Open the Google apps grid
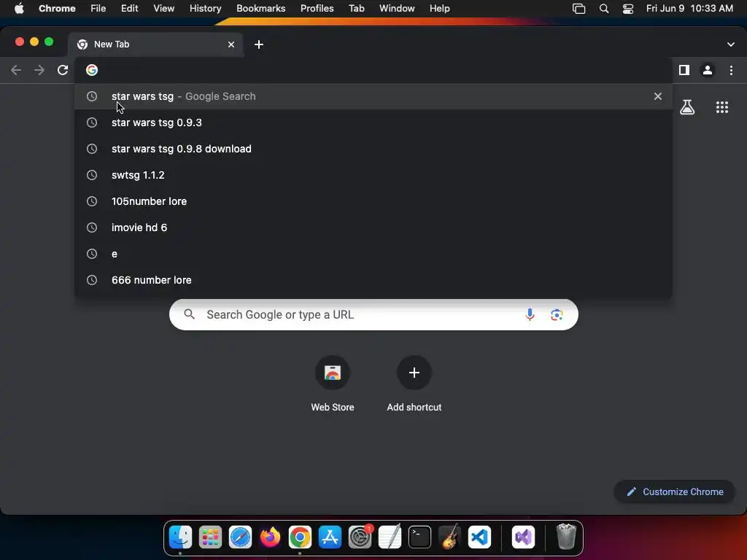Image resolution: width=747 pixels, height=560 pixels. point(722,107)
